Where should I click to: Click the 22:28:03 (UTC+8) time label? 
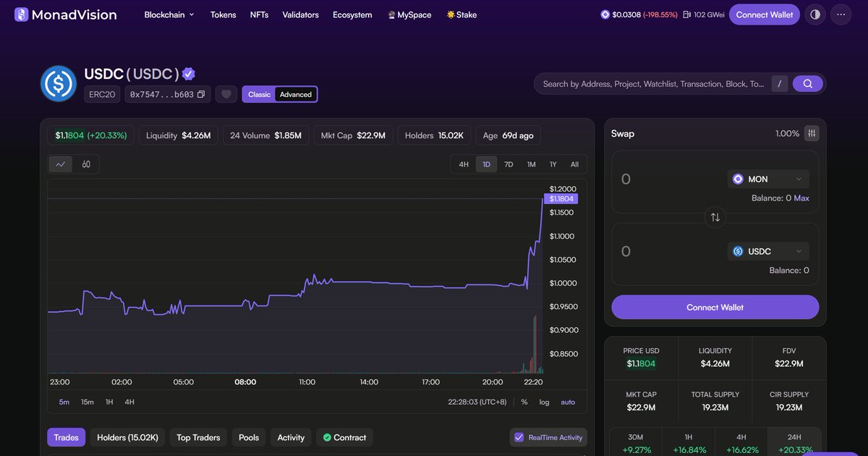[477, 402]
